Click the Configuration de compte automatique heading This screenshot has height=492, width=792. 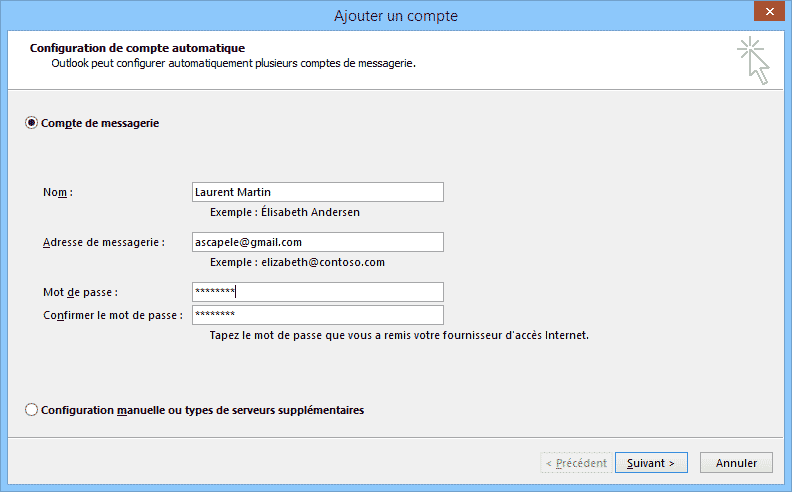pyautogui.click(x=137, y=47)
